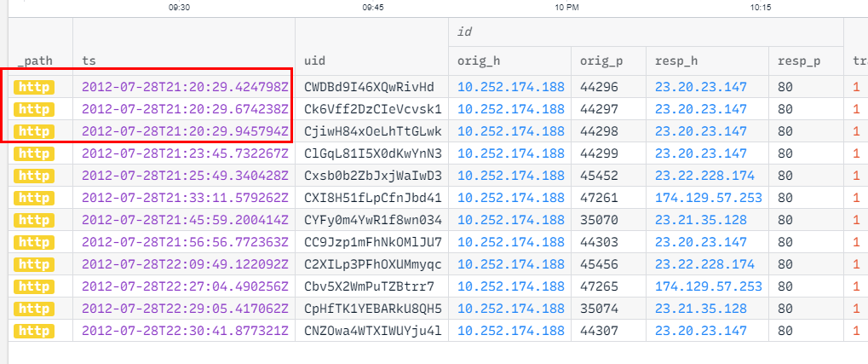The image size is (868, 364).
Task: Click orig_p value 35074
Action: pyautogui.click(x=599, y=309)
